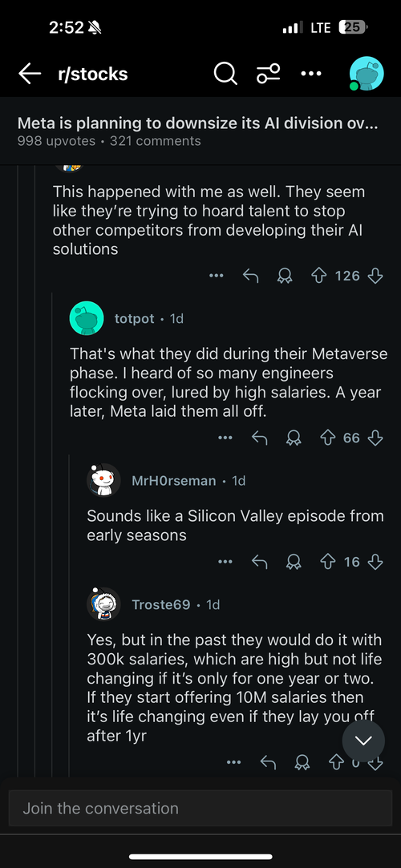Downvote MrH0rseman's comment with 16 points

[x=375, y=562]
